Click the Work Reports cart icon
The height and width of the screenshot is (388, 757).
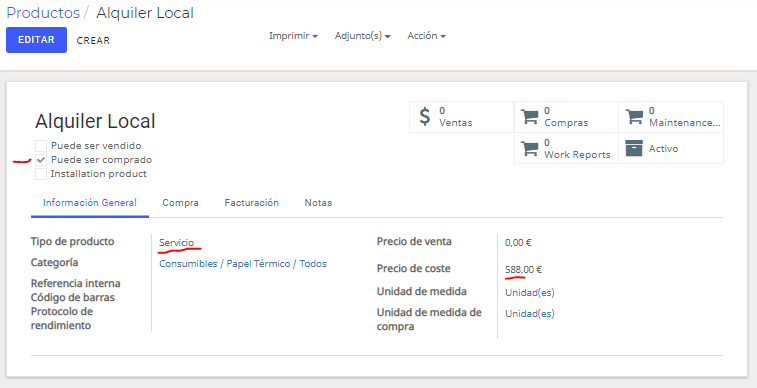tap(530, 149)
